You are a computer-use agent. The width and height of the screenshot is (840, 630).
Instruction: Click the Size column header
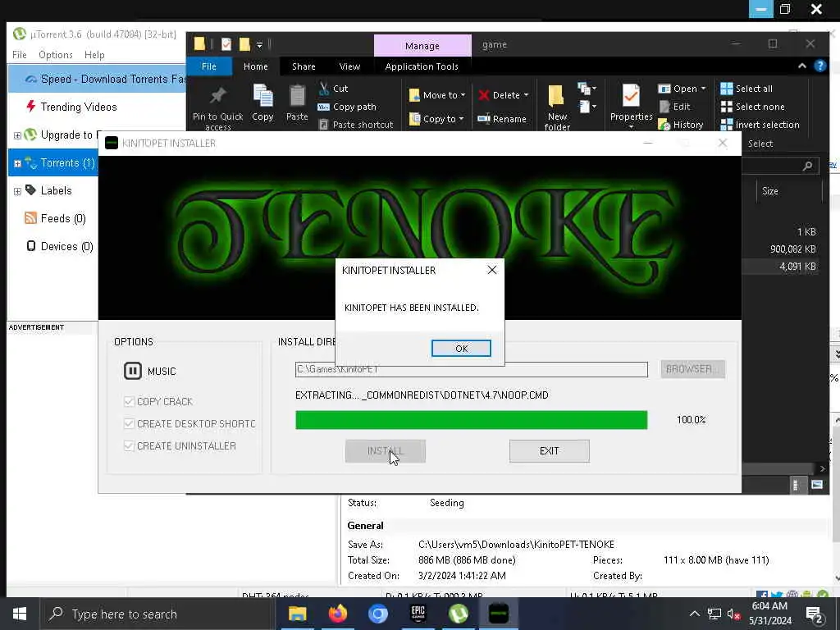coord(769,190)
